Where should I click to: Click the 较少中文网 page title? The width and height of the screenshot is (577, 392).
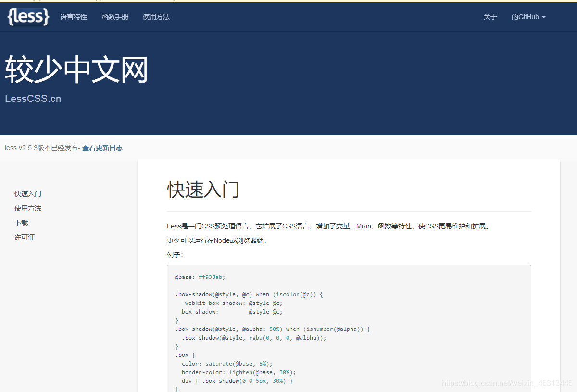coord(76,70)
